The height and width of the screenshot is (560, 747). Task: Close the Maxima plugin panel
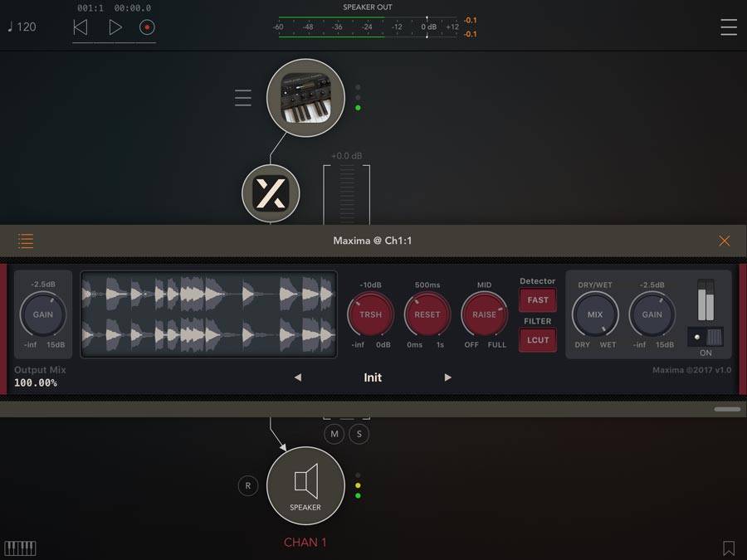click(x=724, y=241)
